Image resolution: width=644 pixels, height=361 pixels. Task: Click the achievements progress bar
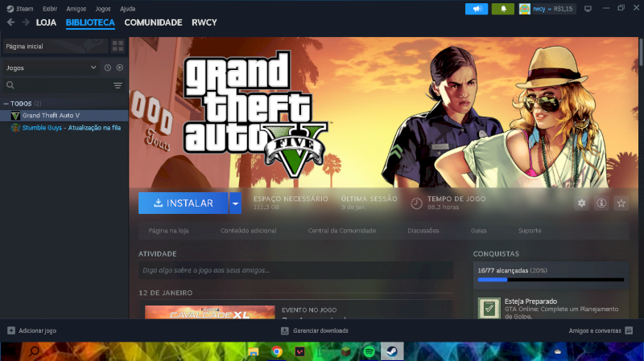pos(551,280)
